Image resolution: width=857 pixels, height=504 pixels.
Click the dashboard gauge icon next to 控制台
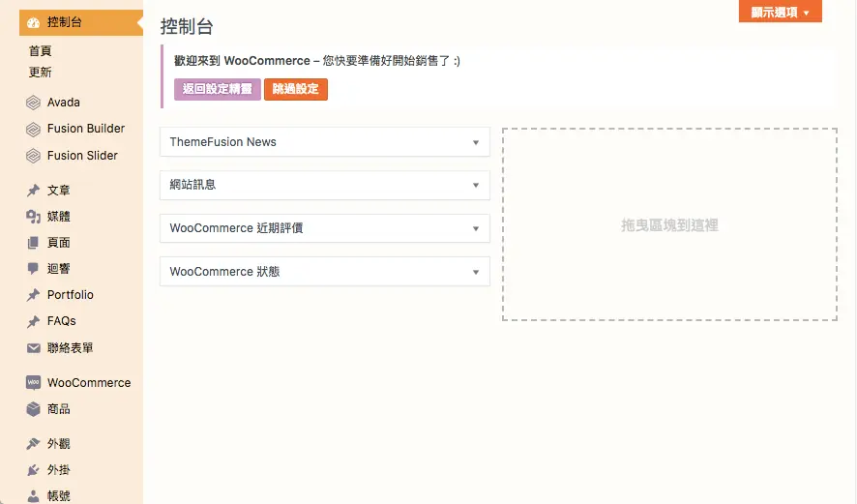(33, 22)
